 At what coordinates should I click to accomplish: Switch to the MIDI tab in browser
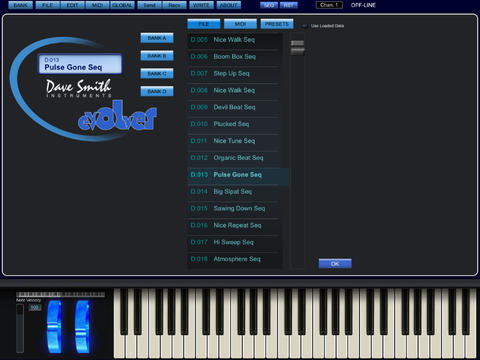[240, 24]
